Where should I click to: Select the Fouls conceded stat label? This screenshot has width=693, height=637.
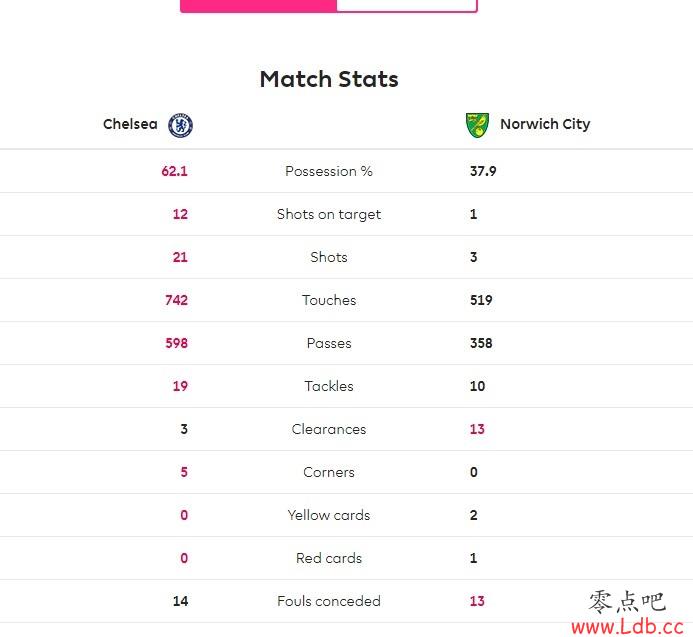click(x=329, y=601)
